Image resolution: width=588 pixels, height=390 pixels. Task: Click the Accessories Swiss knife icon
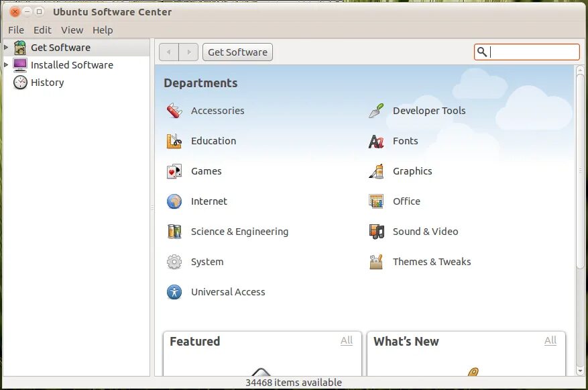coord(174,111)
